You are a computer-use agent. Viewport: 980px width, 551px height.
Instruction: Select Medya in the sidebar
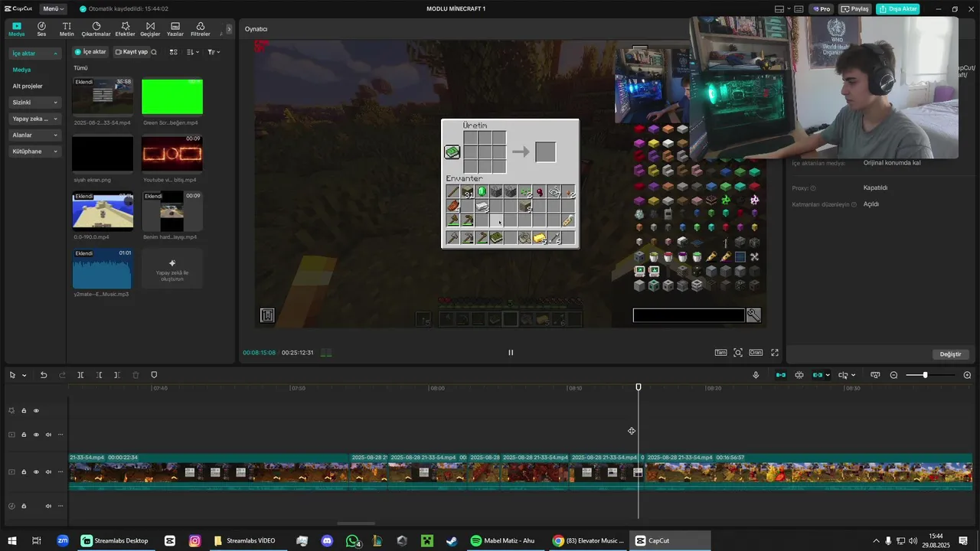(21, 70)
